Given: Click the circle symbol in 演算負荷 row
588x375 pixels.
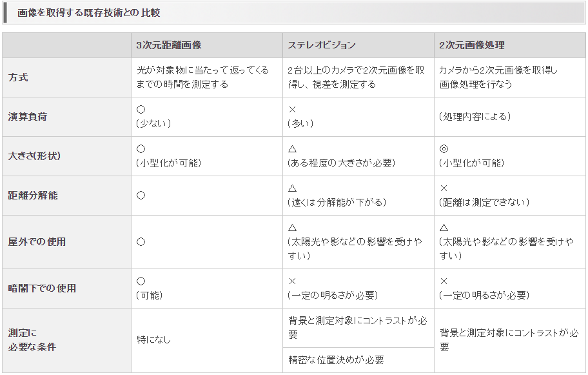Looking at the screenshot, I should 141,110.
